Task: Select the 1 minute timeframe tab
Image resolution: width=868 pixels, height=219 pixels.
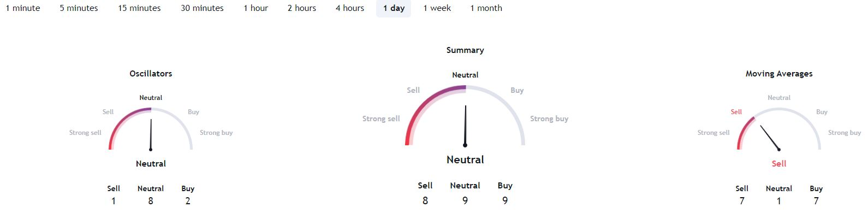Action: coord(22,8)
